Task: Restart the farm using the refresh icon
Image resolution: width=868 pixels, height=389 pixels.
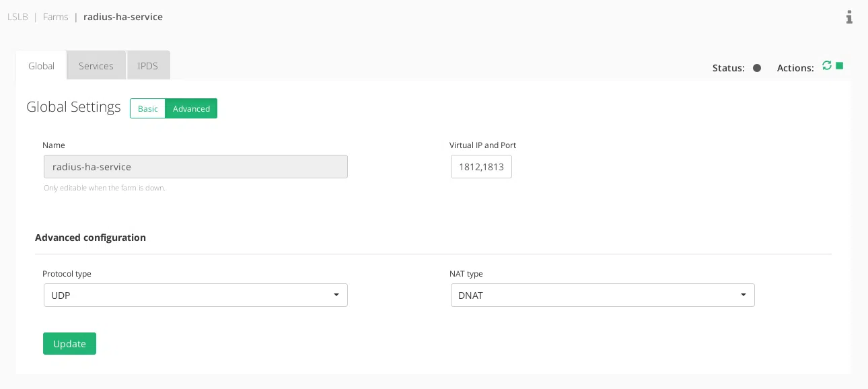Action: click(827, 66)
